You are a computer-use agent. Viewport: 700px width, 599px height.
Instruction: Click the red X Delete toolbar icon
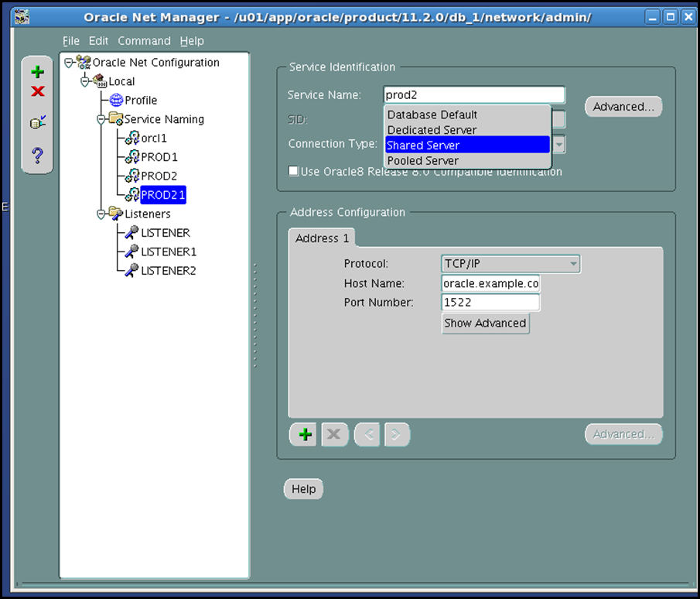pos(37,91)
